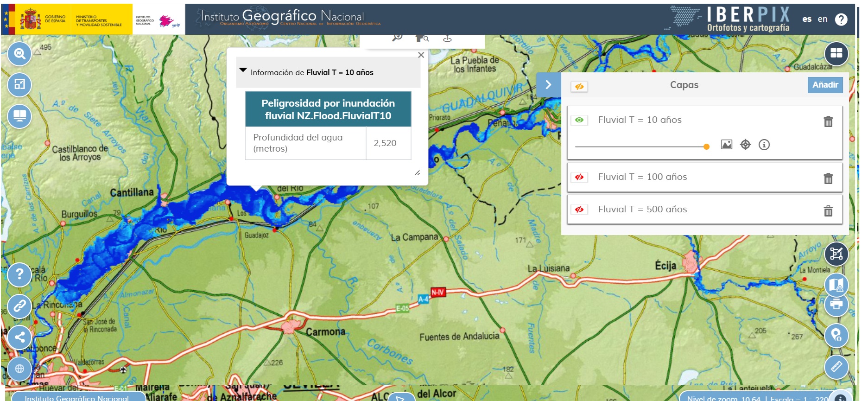The height and width of the screenshot is (401, 868).
Task: Click the location pin information icon on right
Action: (836, 335)
